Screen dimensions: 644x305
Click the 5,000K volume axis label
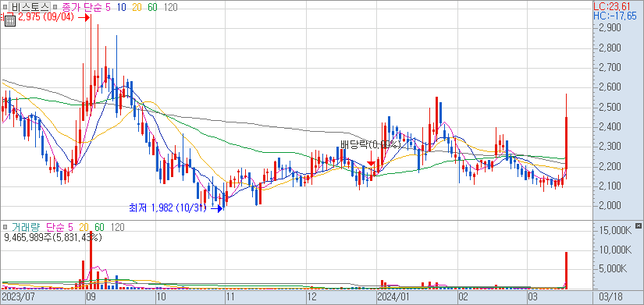613,270
